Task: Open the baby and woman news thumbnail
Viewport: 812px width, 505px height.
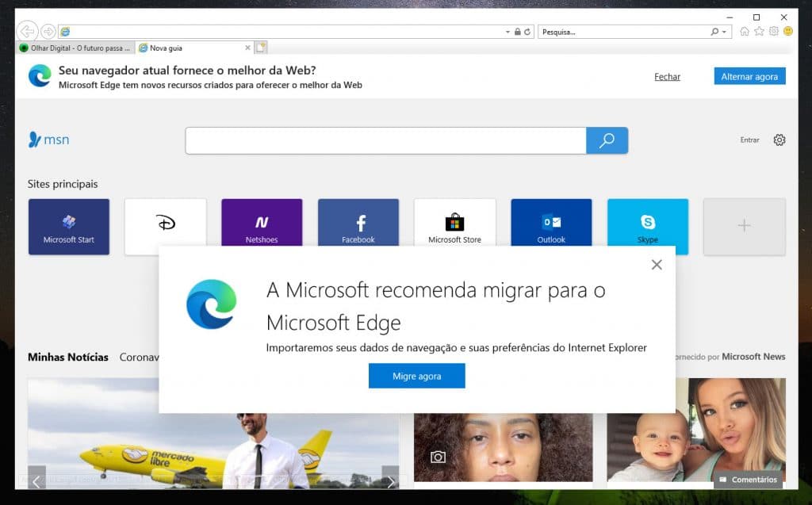Action: point(696,430)
